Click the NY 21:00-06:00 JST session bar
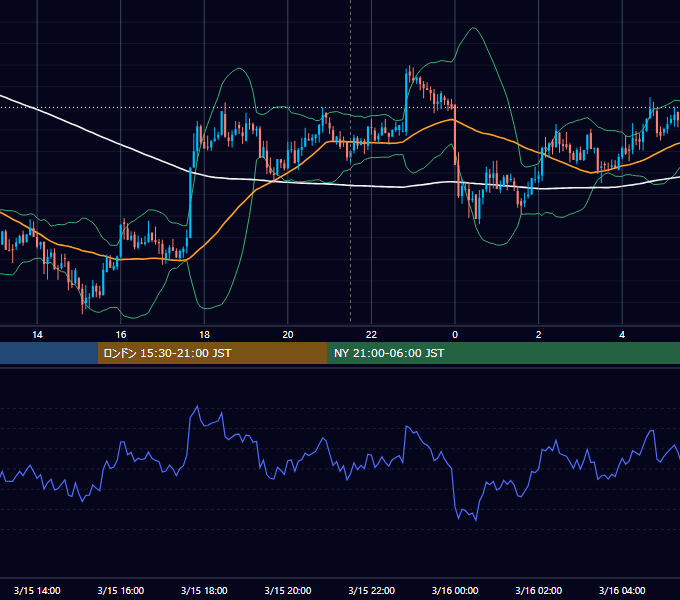The width and height of the screenshot is (680, 600). click(503, 353)
